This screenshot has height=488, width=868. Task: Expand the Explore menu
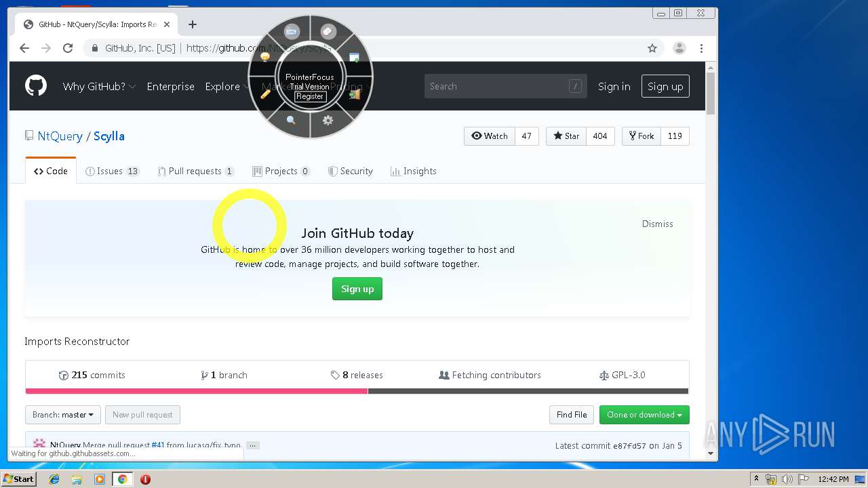click(x=226, y=87)
